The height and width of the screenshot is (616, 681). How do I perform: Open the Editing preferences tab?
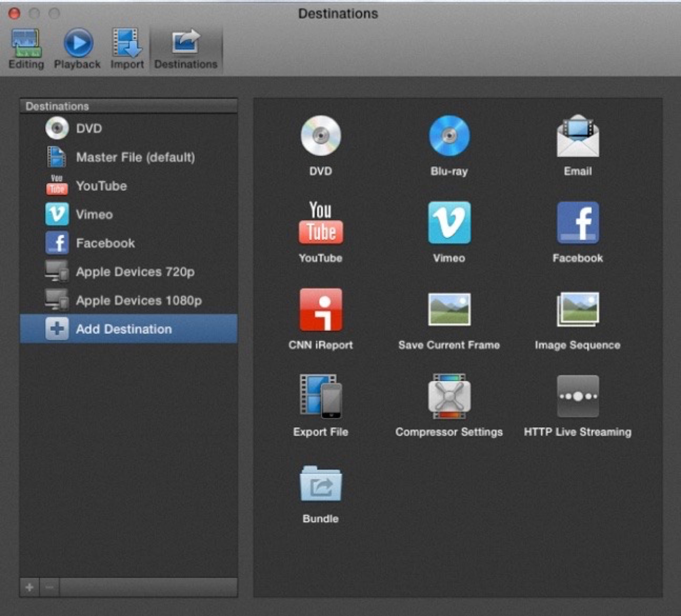pos(26,49)
